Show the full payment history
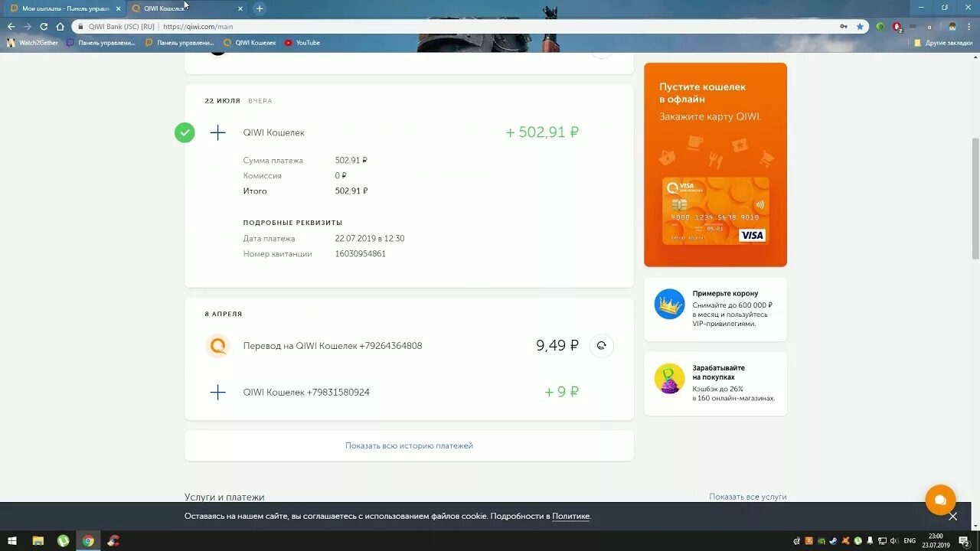 409,445
